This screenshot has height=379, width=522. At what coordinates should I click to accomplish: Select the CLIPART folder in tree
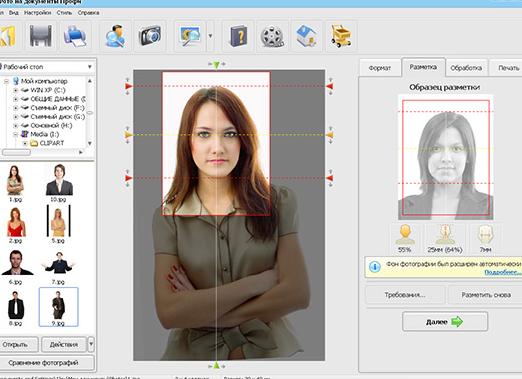coord(51,143)
